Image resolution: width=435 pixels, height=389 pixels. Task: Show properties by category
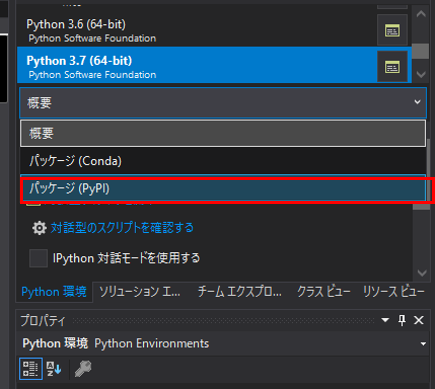coord(31,369)
